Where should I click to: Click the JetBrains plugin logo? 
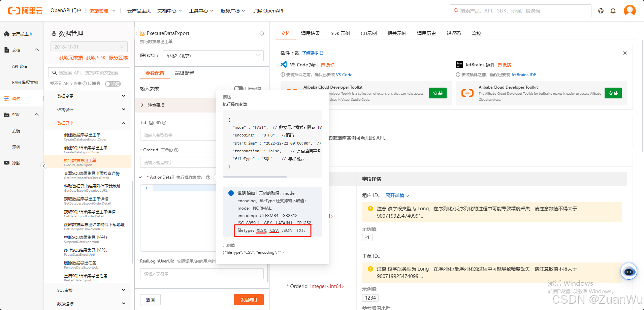coord(459,64)
